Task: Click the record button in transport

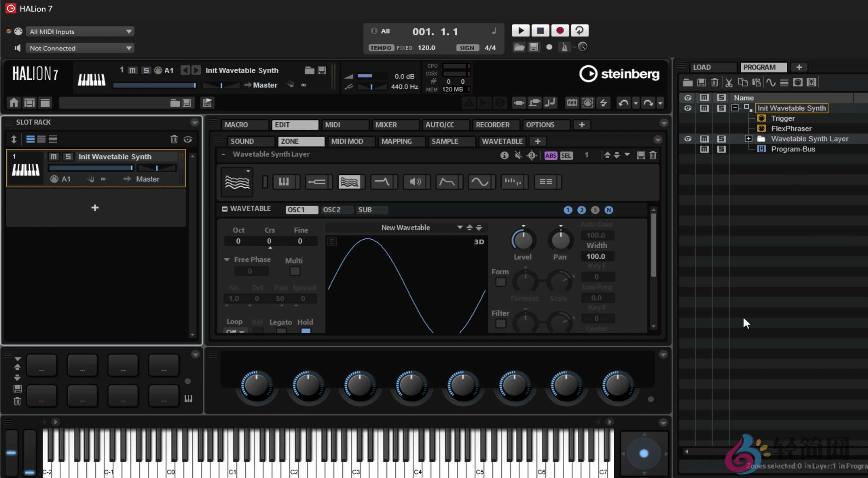Action: pos(560,31)
